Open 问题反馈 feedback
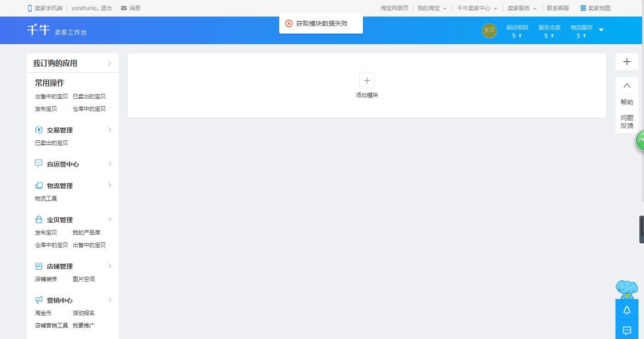The image size is (644, 339). click(627, 121)
